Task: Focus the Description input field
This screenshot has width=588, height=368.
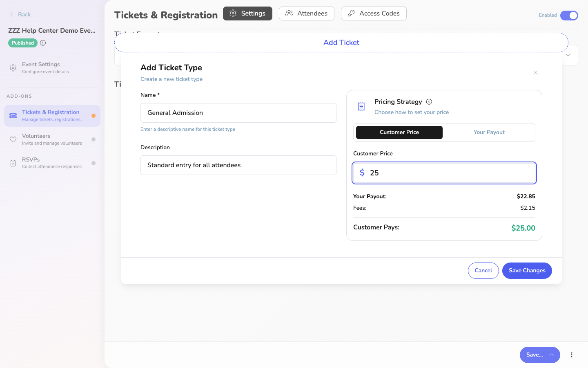Action: [x=238, y=165]
